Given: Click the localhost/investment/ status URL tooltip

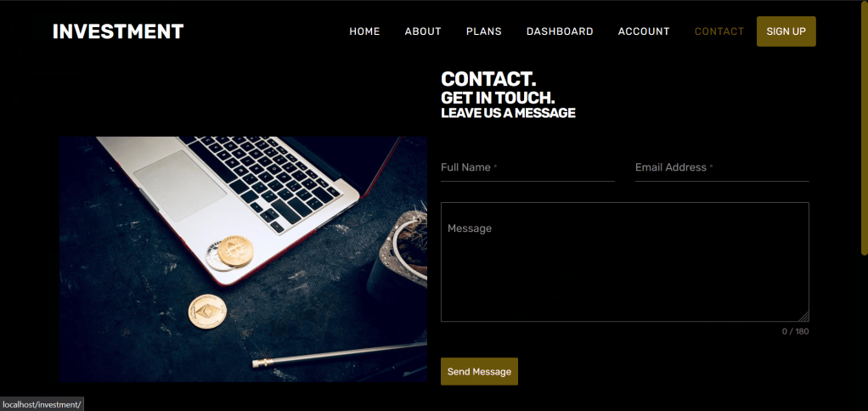Looking at the screenshot, I should tap(42, 404).
